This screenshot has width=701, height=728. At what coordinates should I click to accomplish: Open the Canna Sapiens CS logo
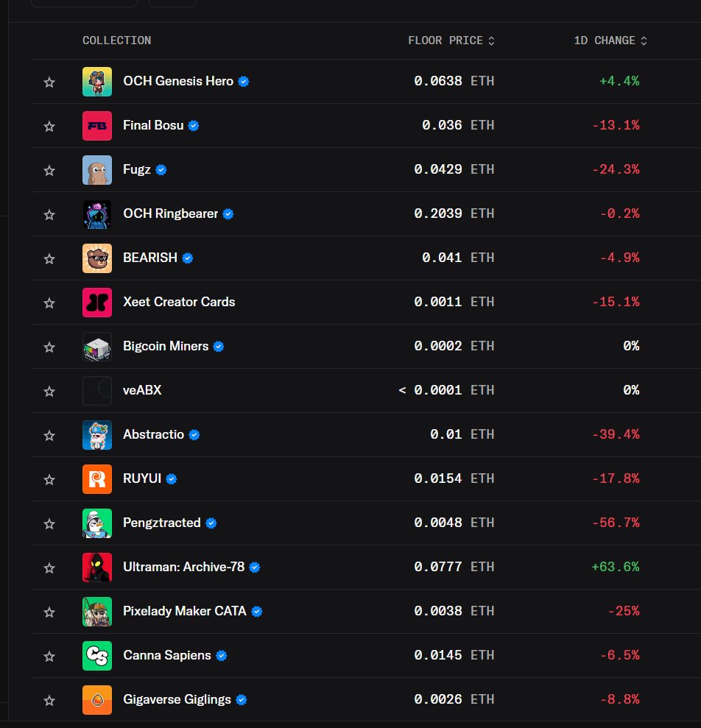point(97,656)
